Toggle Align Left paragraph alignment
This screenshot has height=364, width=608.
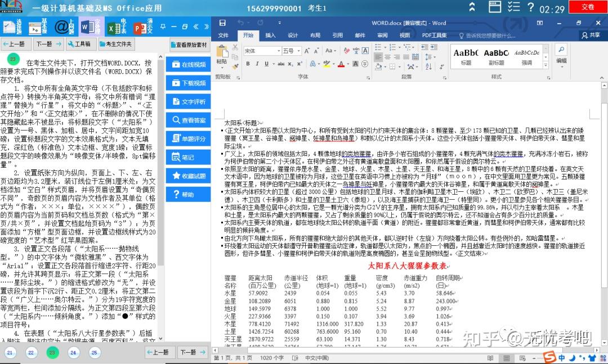[378, 57]
